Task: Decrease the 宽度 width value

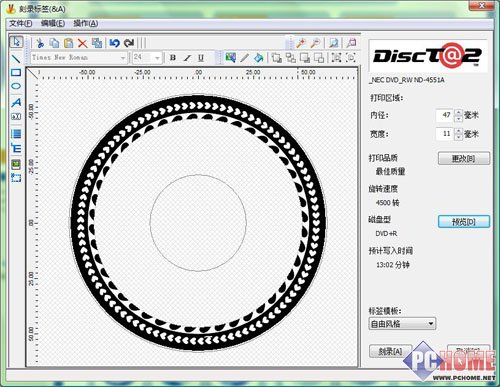Action: [x=459, y=137]
